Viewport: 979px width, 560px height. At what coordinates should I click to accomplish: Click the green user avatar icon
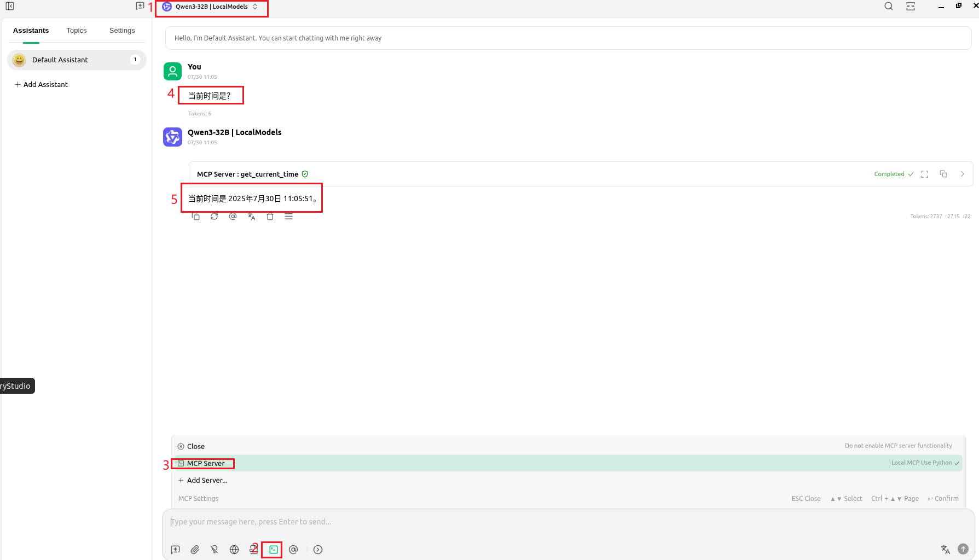point(172,71)
